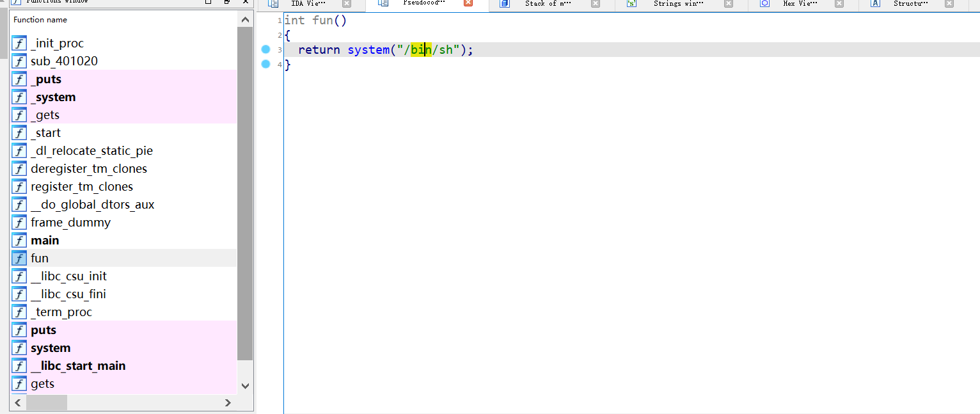Image resolution: width=980 pixels, height=414 pixels.
Task: Click the icon beside __libc_start_main
Action: click(20, 365)
